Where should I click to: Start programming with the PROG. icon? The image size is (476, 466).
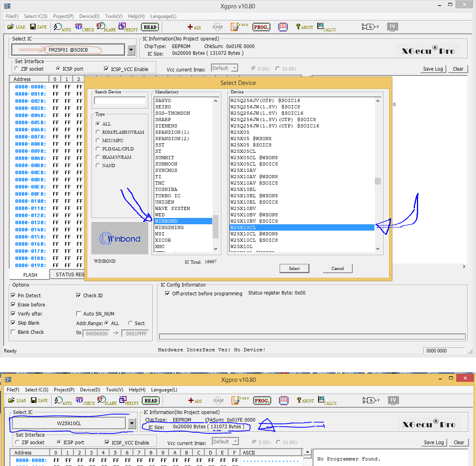click(261, 27)
